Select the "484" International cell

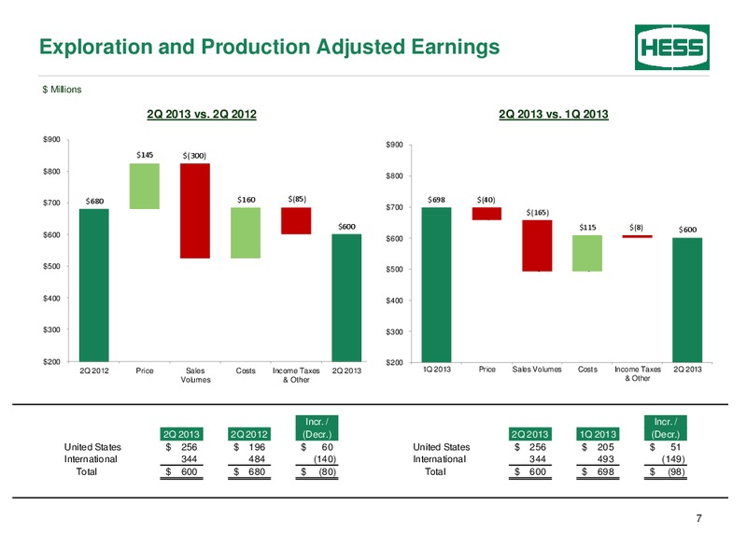[x=256, y=459]
